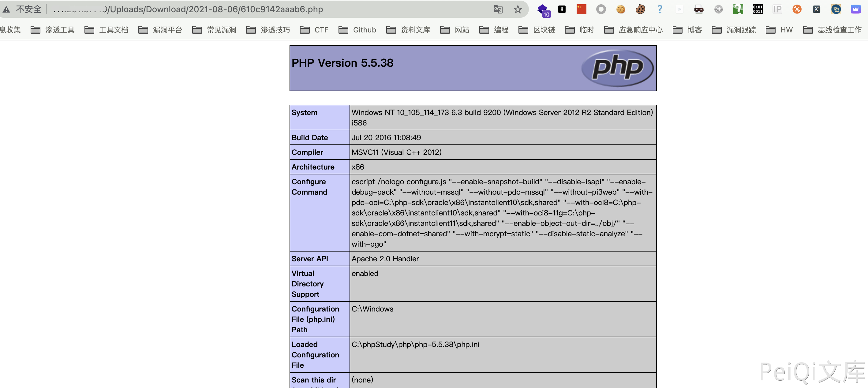The height and width of the screenshot is (388, 868).
Task: Click the chocolate cookie extension icon
Action: pyautogui.click(x=641, y=9)
